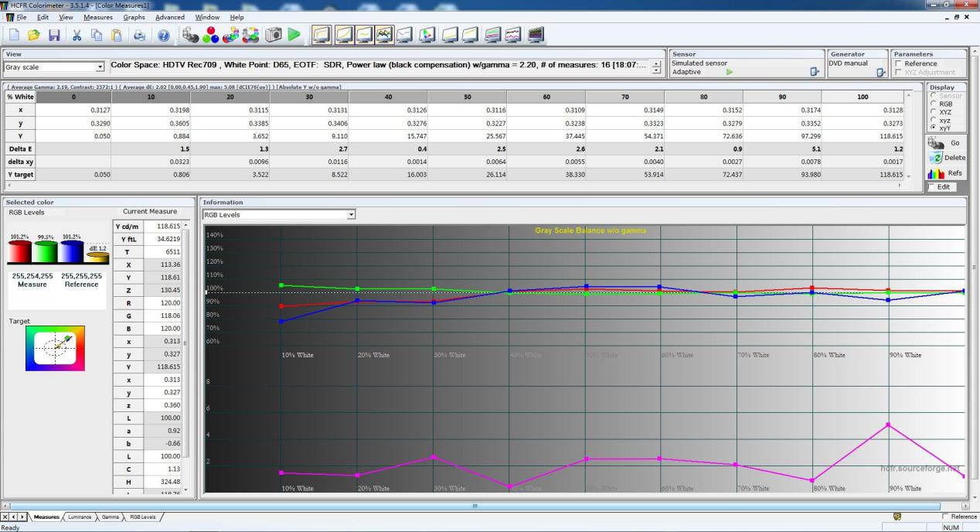
Task: Click the blue Help question mark icon
Action: [x=163, y=35]
